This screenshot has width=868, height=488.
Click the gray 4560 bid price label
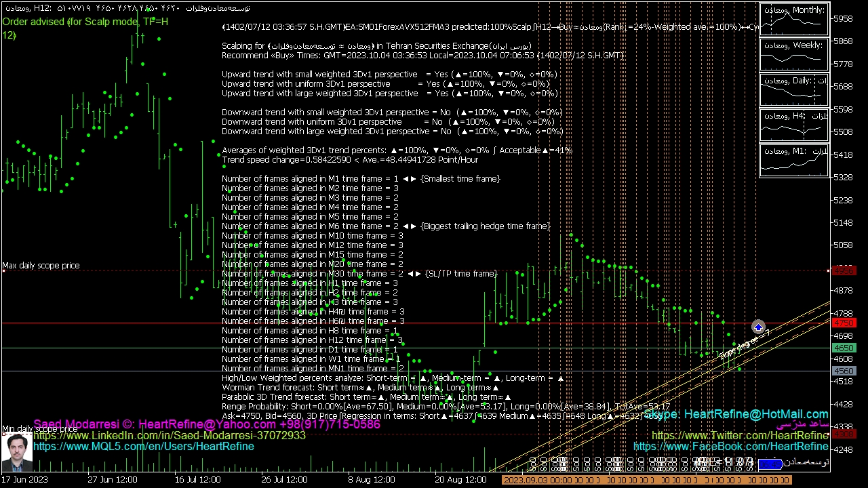(x=844, y=371)
